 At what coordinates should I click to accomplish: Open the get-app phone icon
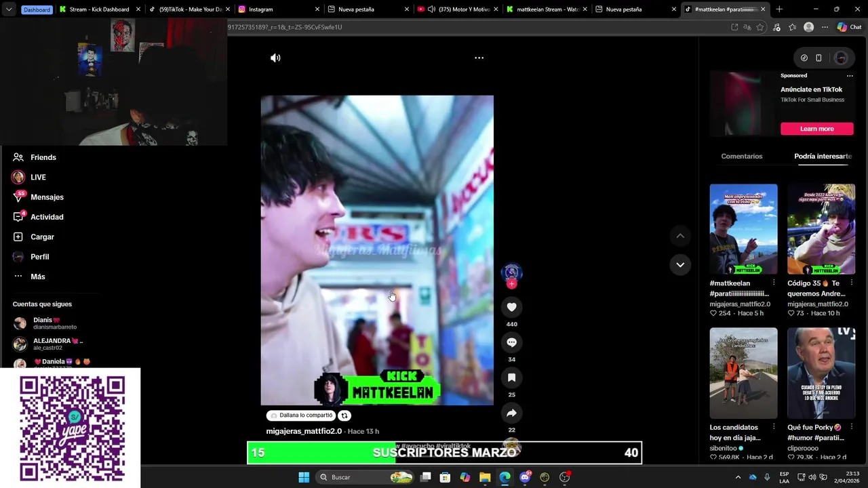coord(818,58)
